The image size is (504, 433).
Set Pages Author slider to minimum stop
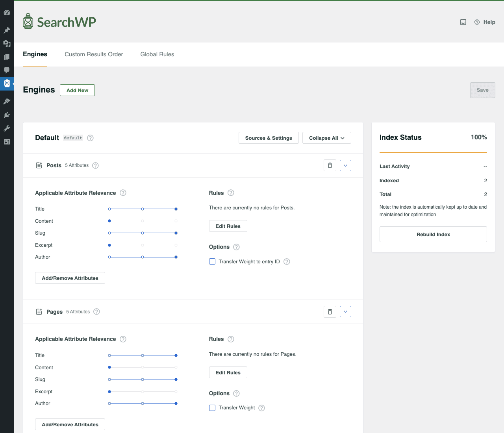pyautogui.click(x=109, y=403)
